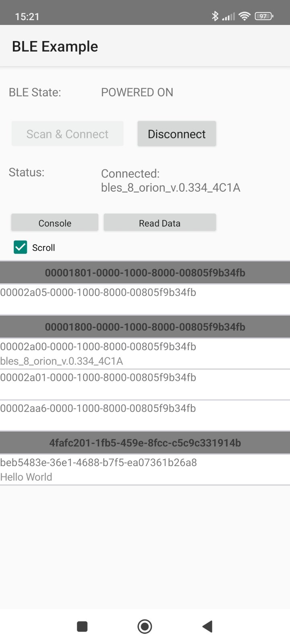
Task: Select service header 00001801 UUID
Action: pyautogui.click(x=145, y=272)
